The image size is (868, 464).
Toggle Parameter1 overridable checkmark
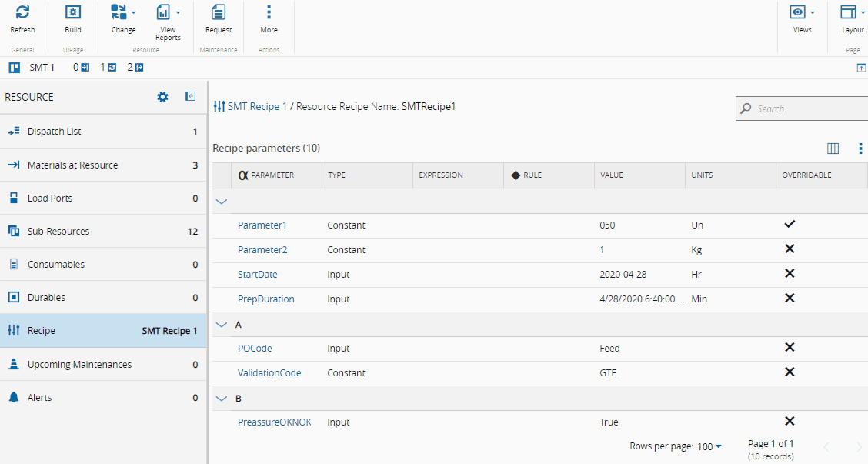click(789, 225)
